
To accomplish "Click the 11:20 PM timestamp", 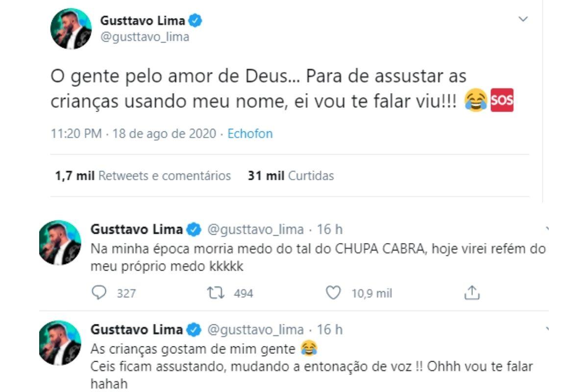I will point(76,134).
